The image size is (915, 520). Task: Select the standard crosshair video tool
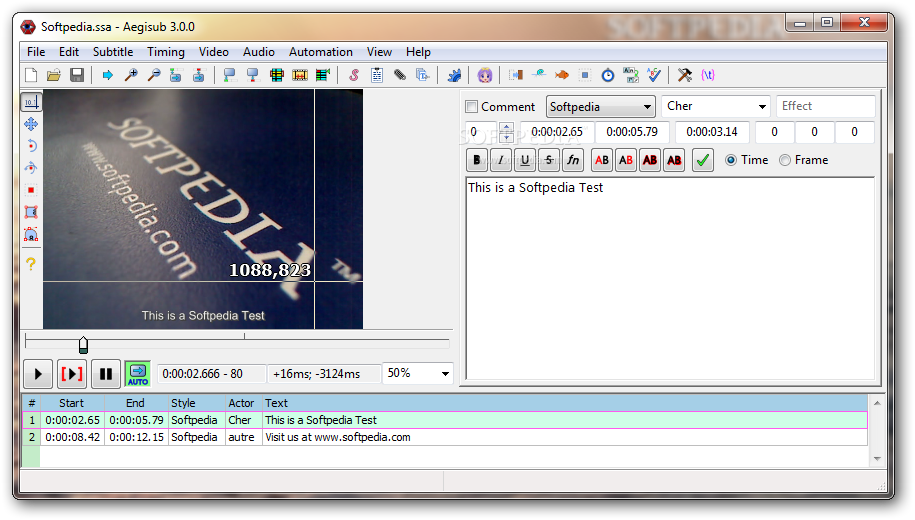tap(31, 102)
